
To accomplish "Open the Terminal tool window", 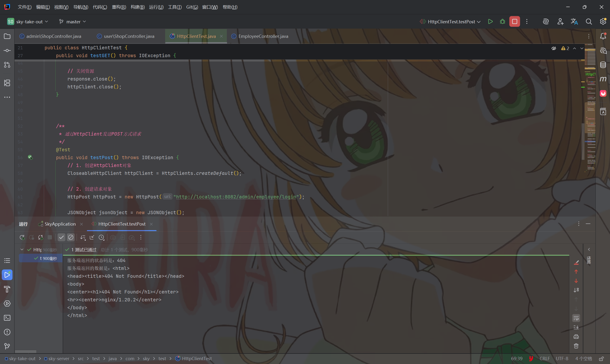I will click(7, 318).
